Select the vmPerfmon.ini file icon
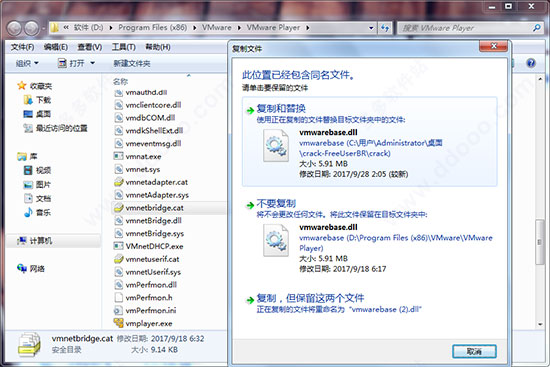This screenshot has width=550, height=367. pyautogui.click(x=119, y=310)
